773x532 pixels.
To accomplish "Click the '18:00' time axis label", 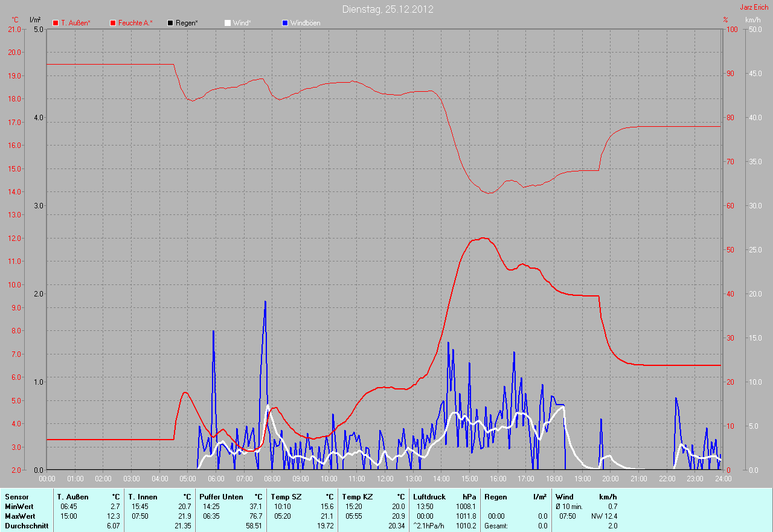I will coord(554,479).
